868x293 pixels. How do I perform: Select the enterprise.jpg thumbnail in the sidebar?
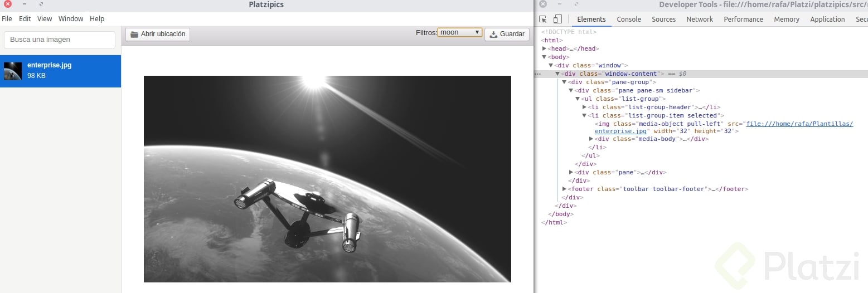13,71
